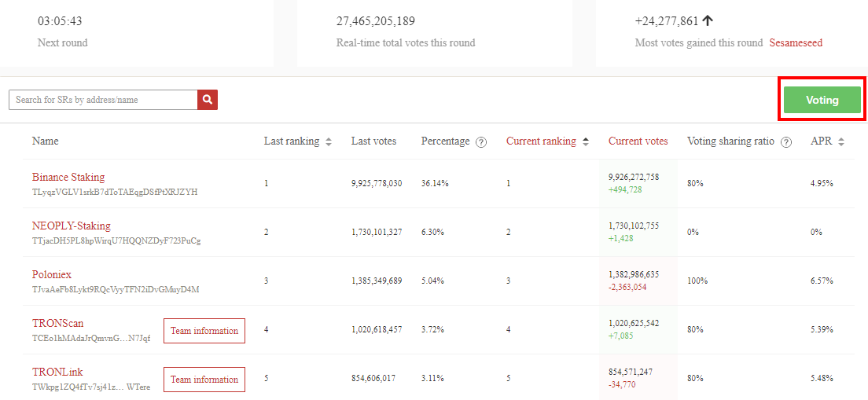The height and width of the screenshot is (400, 868).
Task: Sort by Current ranking arrows
Action: (585, 141)
